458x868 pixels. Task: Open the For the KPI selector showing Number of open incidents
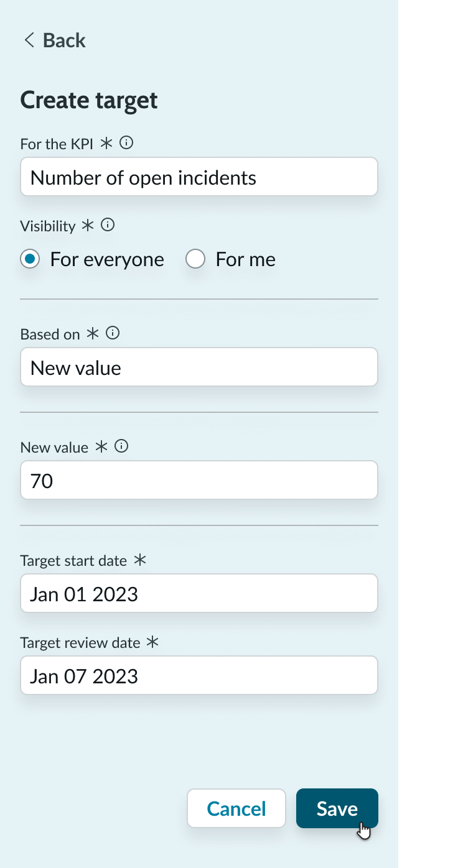199,177
